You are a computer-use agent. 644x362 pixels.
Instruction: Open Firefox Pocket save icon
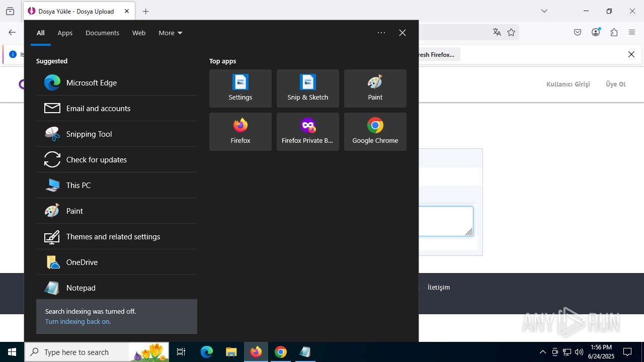click(x=578, y=32)
